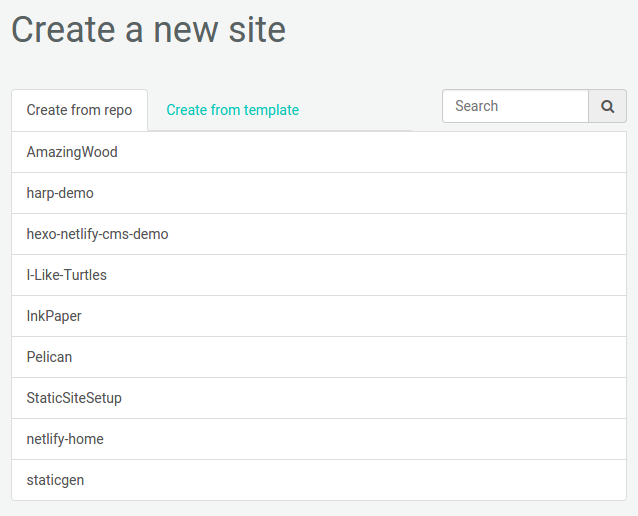Select the Pelican repository

[49, 357]
